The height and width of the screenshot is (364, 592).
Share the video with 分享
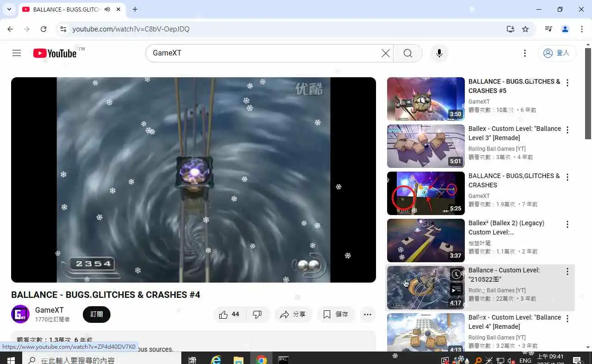coord(293,315)
